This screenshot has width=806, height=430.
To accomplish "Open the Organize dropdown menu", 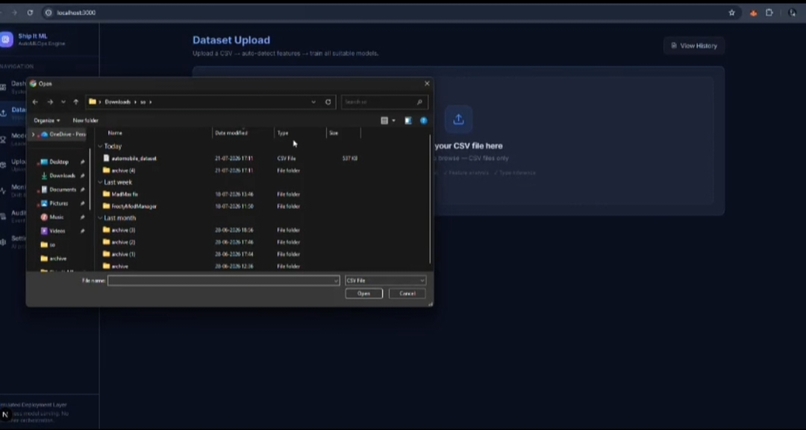I will pyautogui.click(x=47, y=121).
